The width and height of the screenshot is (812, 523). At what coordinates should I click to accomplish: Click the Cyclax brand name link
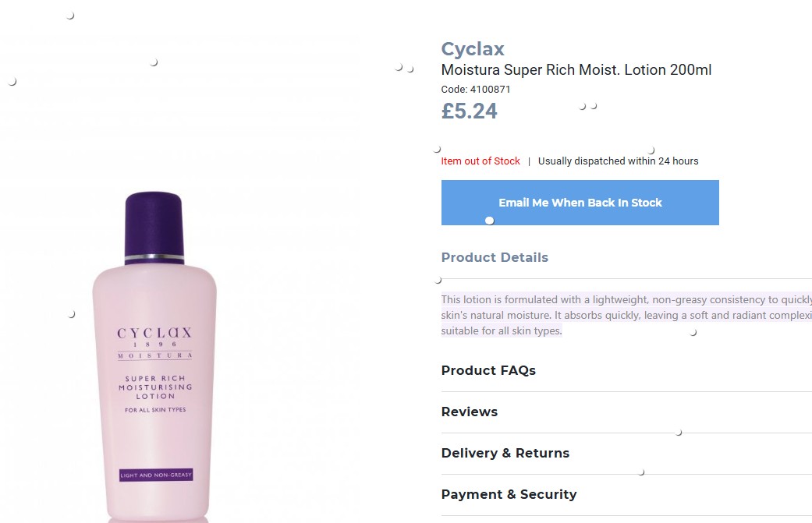(473, 49)
